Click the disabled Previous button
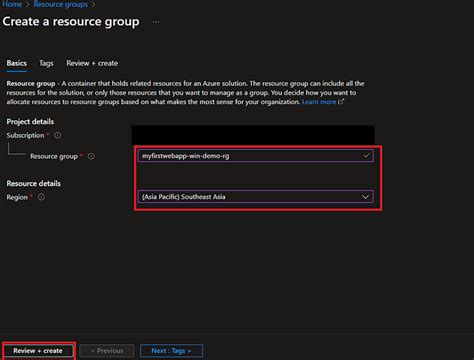 107,351
